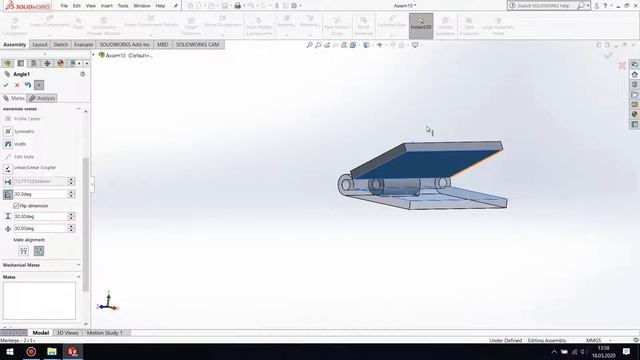
Task: Click the Print icon in quick access toolbar
Action: (238, 6)
